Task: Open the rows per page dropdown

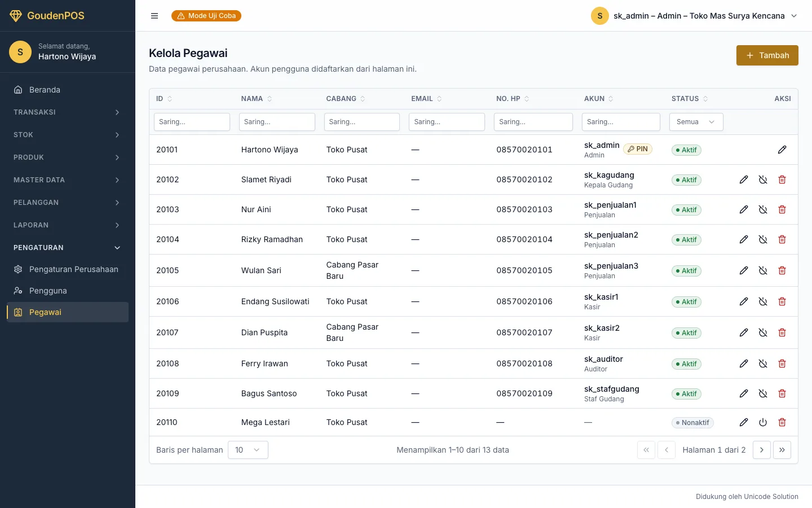Action: 248,450
